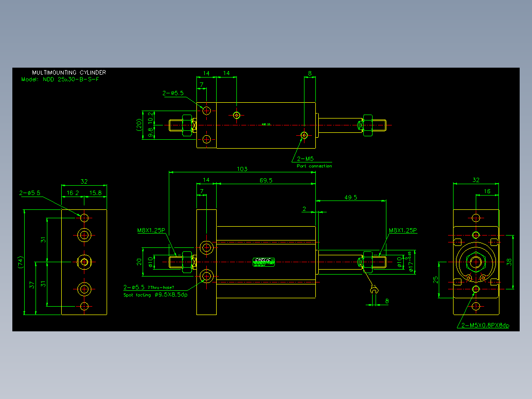Select the "Model: NDD 25x30-B-S-F" label
Image resolution: width=532 pixels, height=399 pixels.
click(60, 80)
